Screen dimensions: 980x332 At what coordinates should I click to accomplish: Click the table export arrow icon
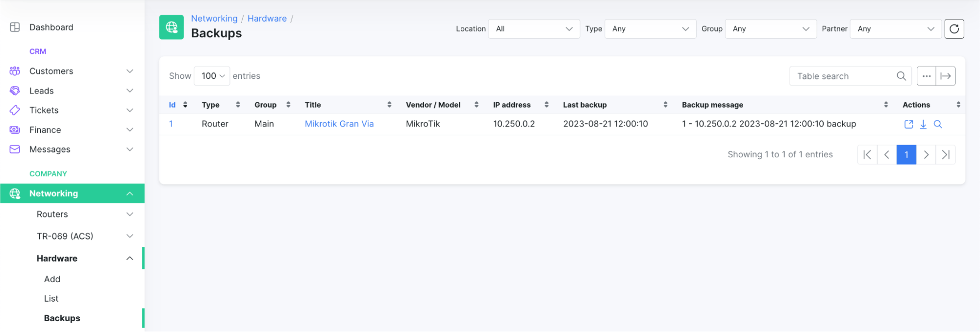(x=946, y=76)
